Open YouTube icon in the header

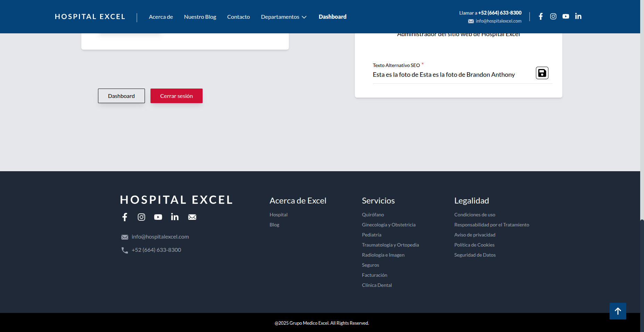pyautogui.click(x=566, y=16)
